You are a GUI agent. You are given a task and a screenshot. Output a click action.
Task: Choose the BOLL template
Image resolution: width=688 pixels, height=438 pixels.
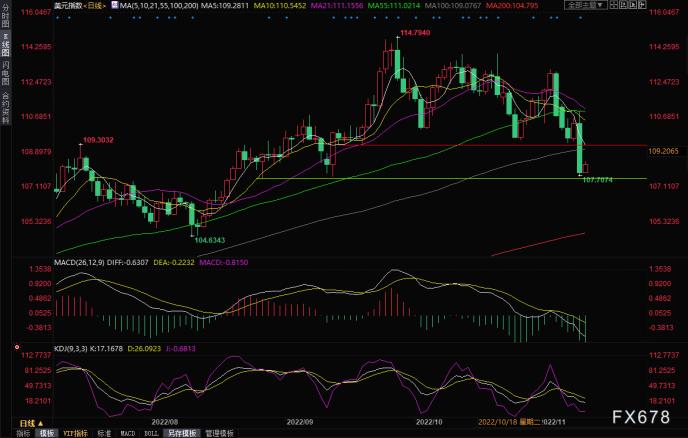click(151, 433)
